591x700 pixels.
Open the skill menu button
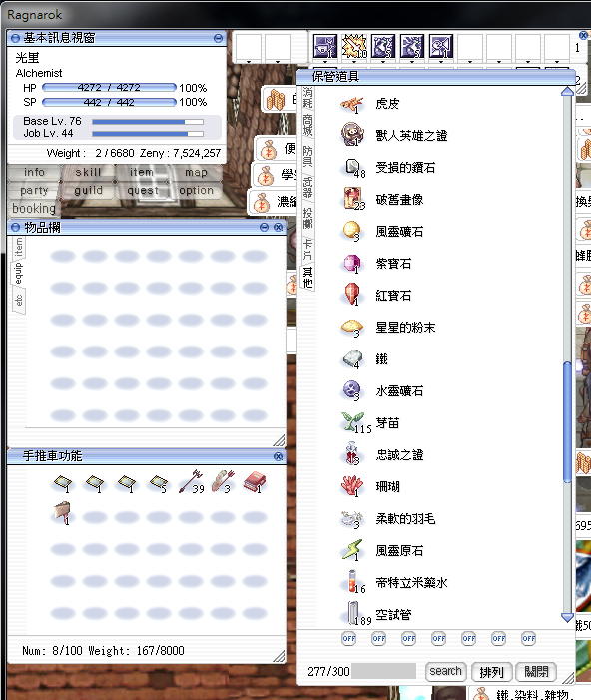click(88, 172)
